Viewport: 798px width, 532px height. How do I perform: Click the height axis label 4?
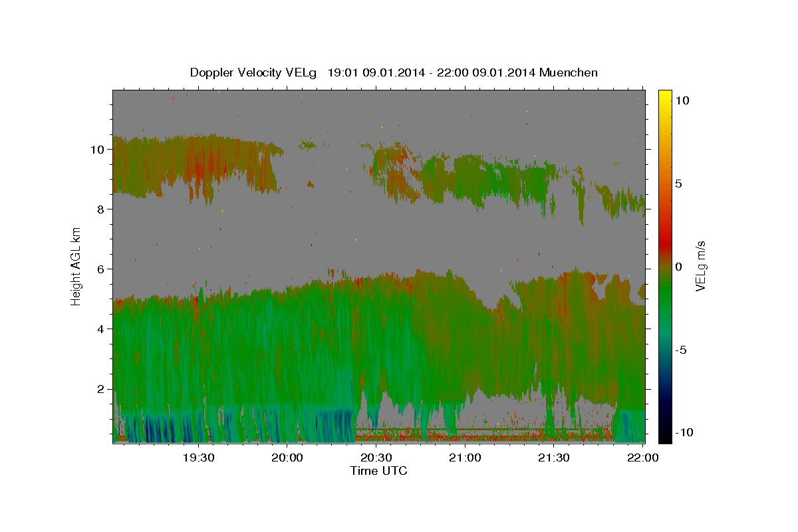tap(100, 329)
